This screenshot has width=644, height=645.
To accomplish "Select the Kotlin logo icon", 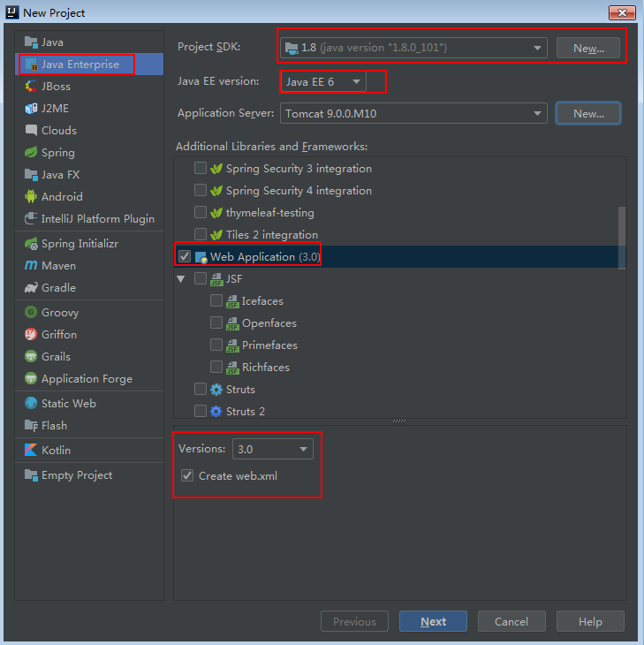I will (x=31, y=450).
